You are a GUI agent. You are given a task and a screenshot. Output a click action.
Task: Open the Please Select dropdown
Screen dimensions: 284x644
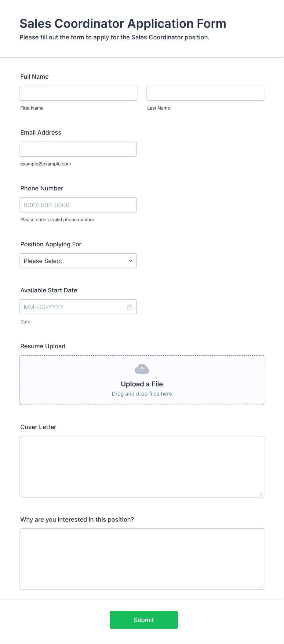78,261
